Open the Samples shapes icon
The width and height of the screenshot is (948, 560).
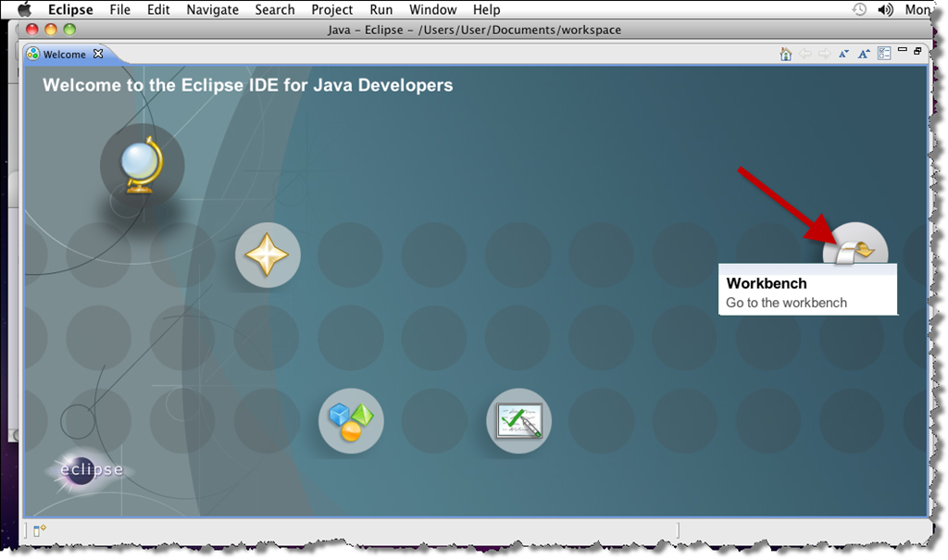point(351,421)
